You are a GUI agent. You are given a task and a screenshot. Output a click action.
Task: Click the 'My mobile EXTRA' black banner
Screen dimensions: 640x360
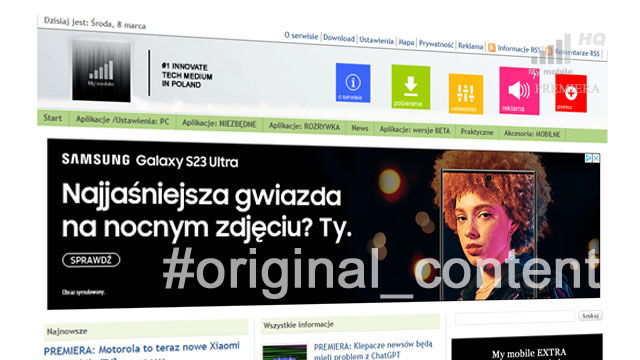pos(527,347)
